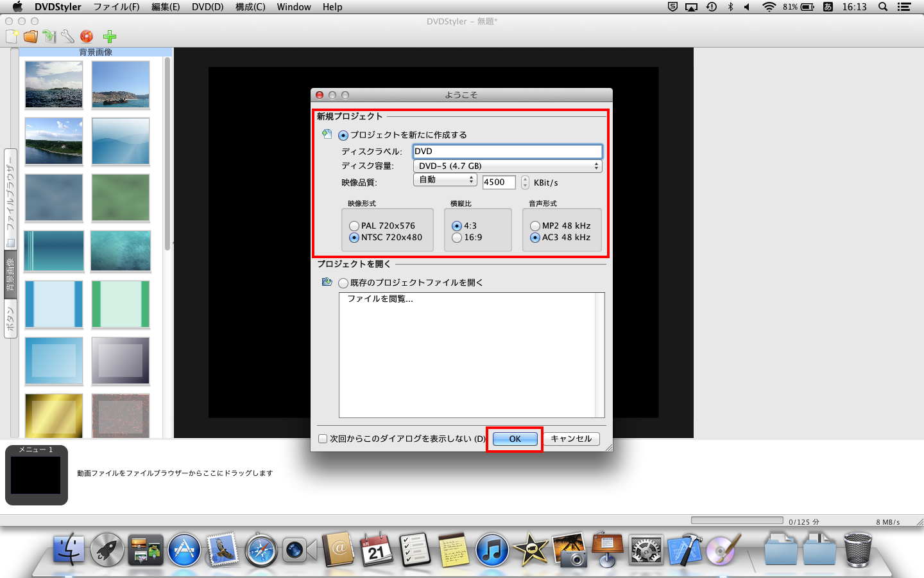Click the open-project folder icon in the dialog
924x578 pixels.
pos(327,282)
